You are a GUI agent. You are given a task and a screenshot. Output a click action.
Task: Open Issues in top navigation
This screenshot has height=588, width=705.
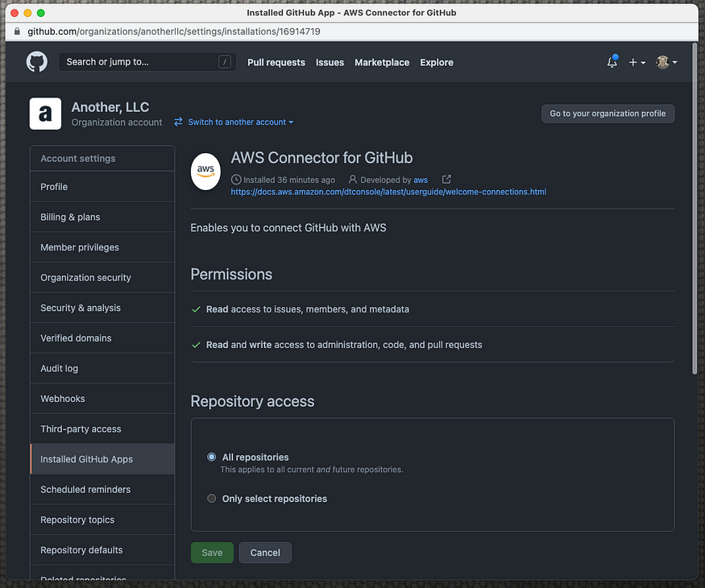[330, 63]
